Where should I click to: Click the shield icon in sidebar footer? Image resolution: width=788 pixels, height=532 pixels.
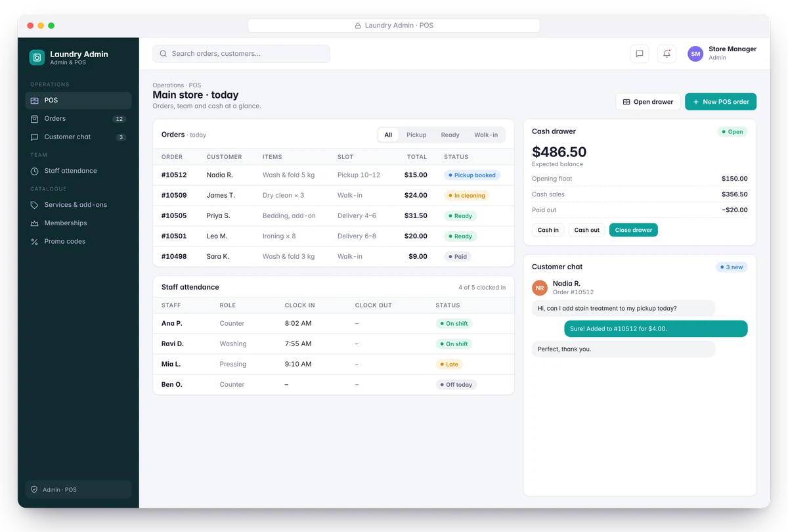tap(35, 489)
